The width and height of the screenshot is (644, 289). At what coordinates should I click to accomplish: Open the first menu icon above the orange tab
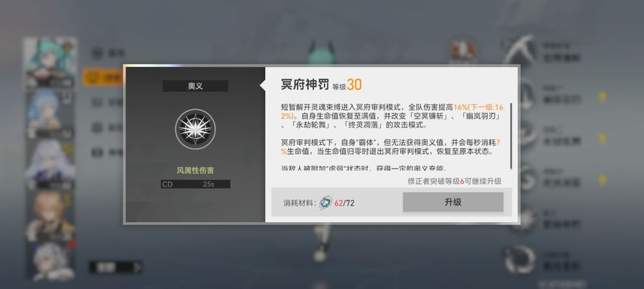(x=97, y=52)
